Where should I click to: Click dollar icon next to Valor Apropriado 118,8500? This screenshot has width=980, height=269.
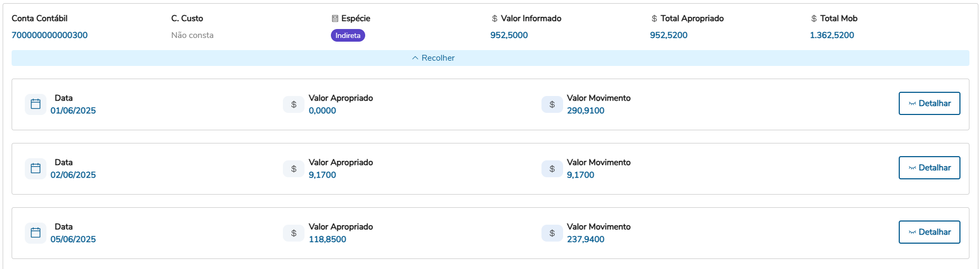293,233
